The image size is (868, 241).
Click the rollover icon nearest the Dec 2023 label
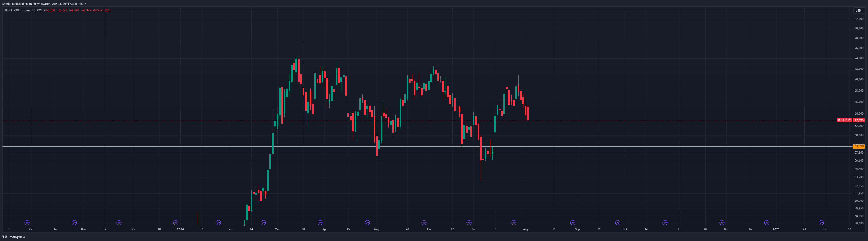click(x=119, y=223)
